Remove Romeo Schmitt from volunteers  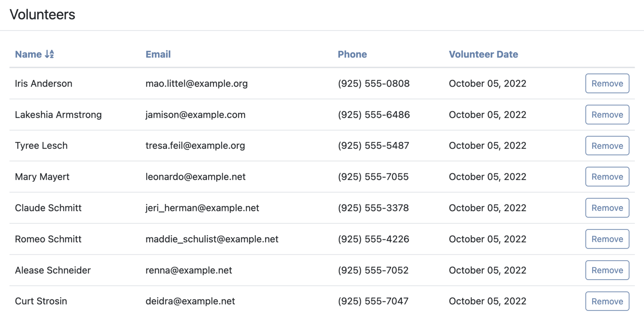point(607,239)
